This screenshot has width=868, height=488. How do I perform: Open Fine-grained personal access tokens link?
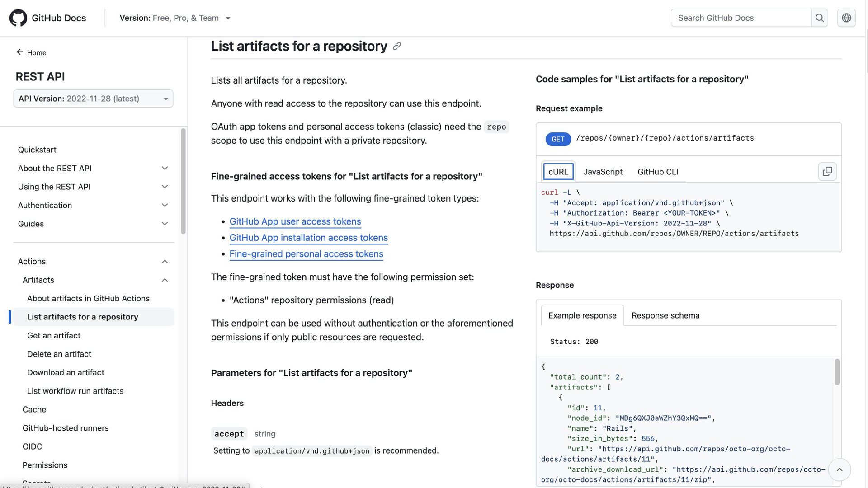coord(306,254)
